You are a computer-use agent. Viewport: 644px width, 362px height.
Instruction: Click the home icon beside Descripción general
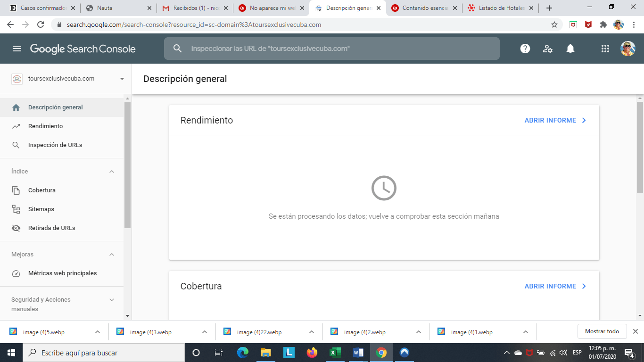tap(16, 107)
